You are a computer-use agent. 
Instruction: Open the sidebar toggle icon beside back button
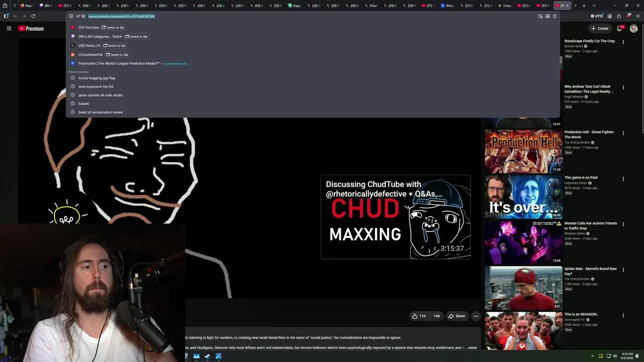(x=6, y=16)
